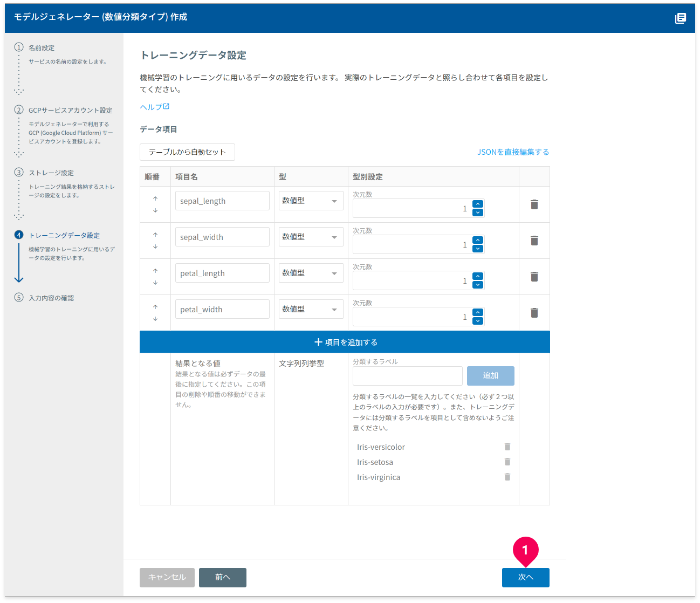Image resolution: width=700 pixels, height=603 pixels.
Task: Click the 前へ button
Action: tap(223, 577)
